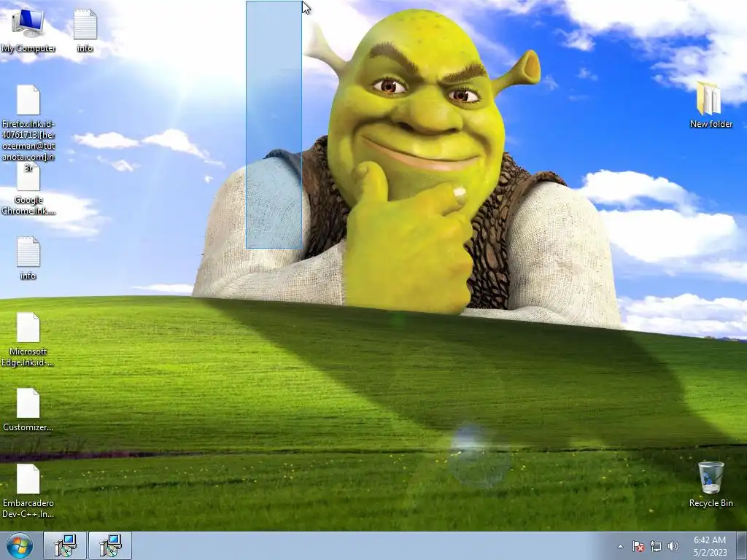Show hidden tray icons arrow
Screen dimensions: 747x560
pyautogui.click(x=620, y=546)
